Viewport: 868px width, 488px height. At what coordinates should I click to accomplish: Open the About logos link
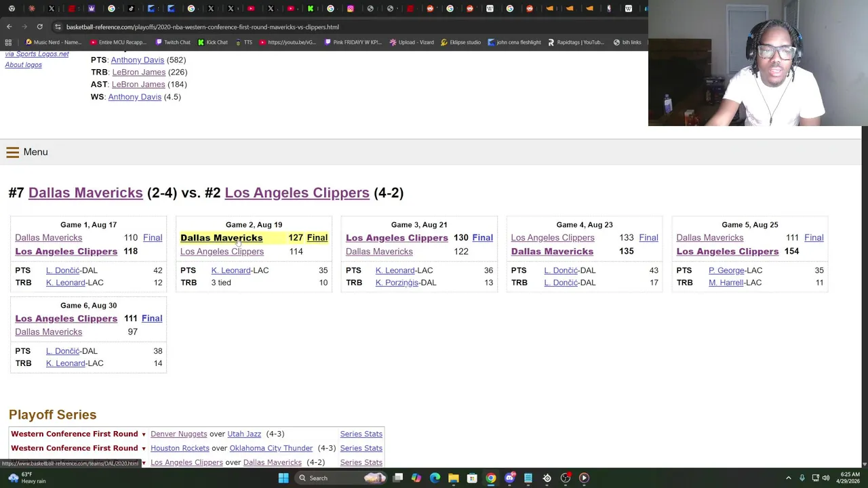24,65
